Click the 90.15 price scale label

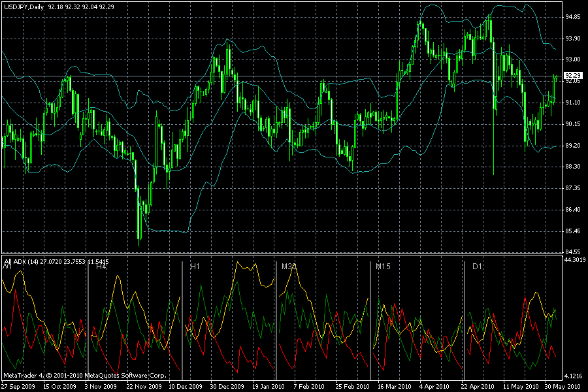(573, 123)
